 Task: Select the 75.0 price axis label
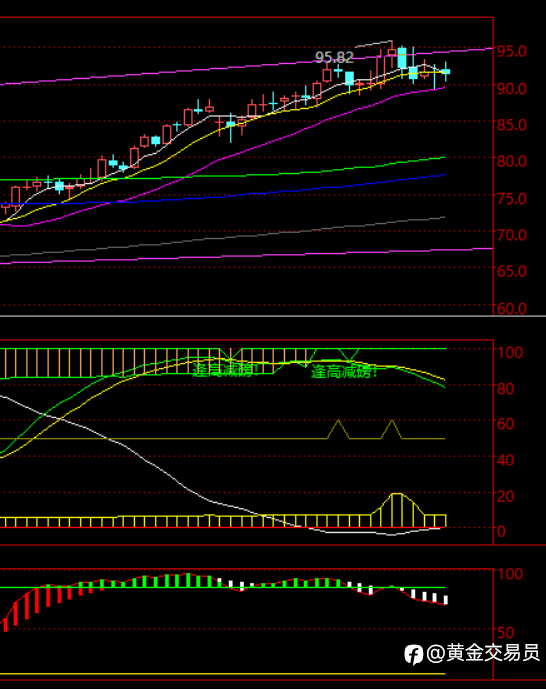click(x=512, y=199)
